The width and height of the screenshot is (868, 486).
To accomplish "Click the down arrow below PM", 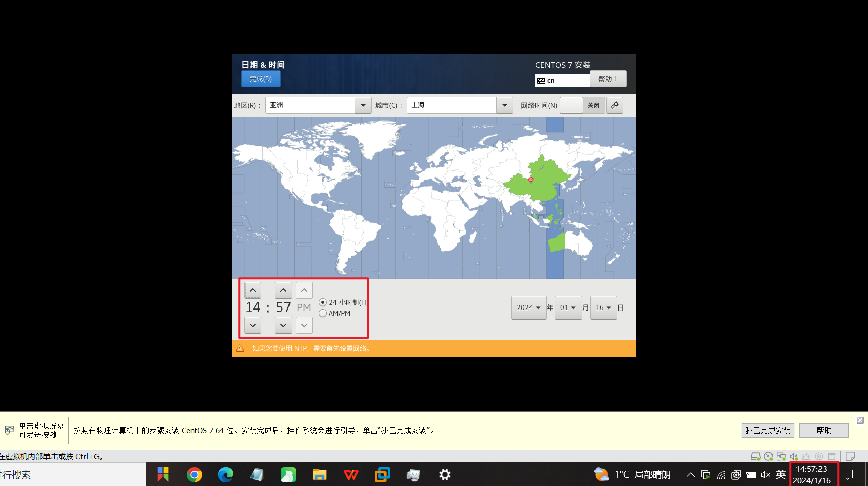I will [304, 325].
